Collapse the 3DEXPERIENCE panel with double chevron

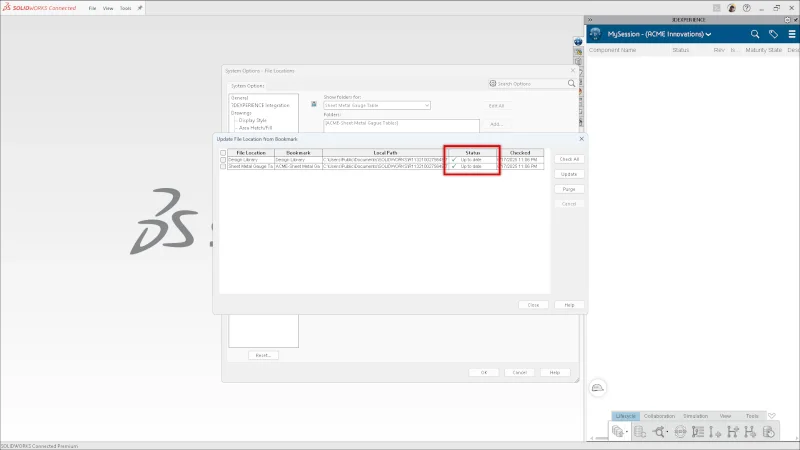point(590,19)
